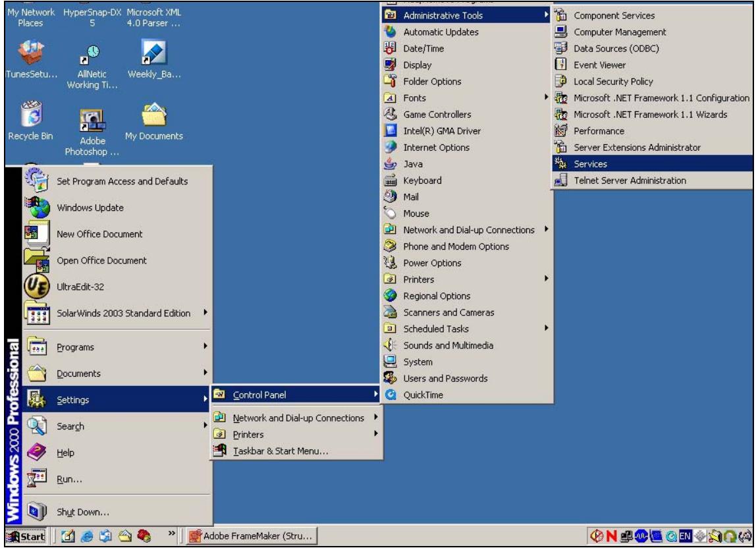Open Server Extensions Administrator entry

pos(653,147)
